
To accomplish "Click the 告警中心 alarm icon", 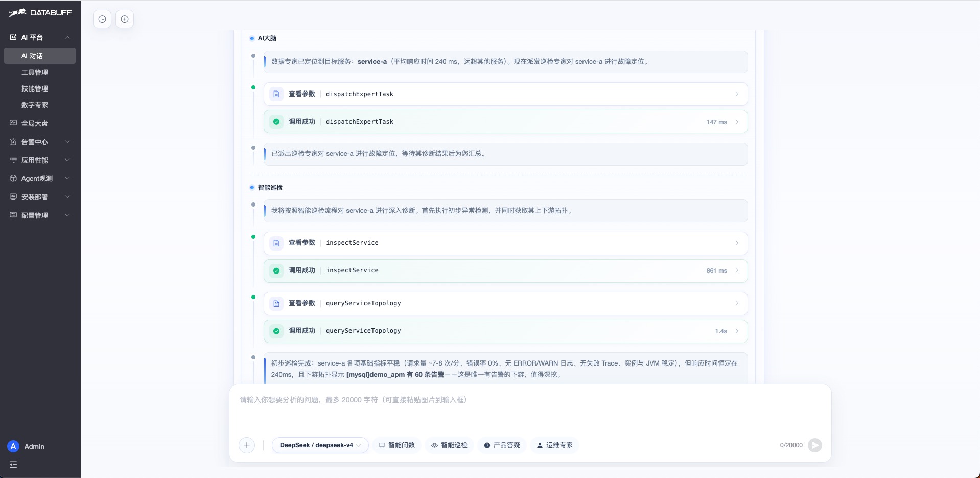I will coord(13,142).
